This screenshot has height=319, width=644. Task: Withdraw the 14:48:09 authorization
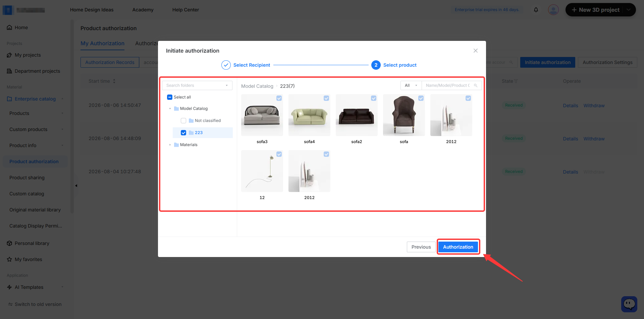pyautogui.click(x=594, y=139)
